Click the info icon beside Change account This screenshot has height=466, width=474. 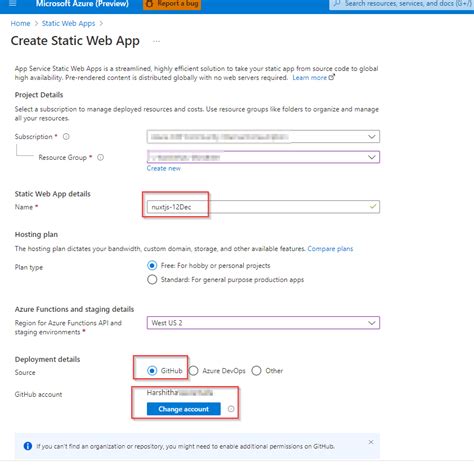231,409
